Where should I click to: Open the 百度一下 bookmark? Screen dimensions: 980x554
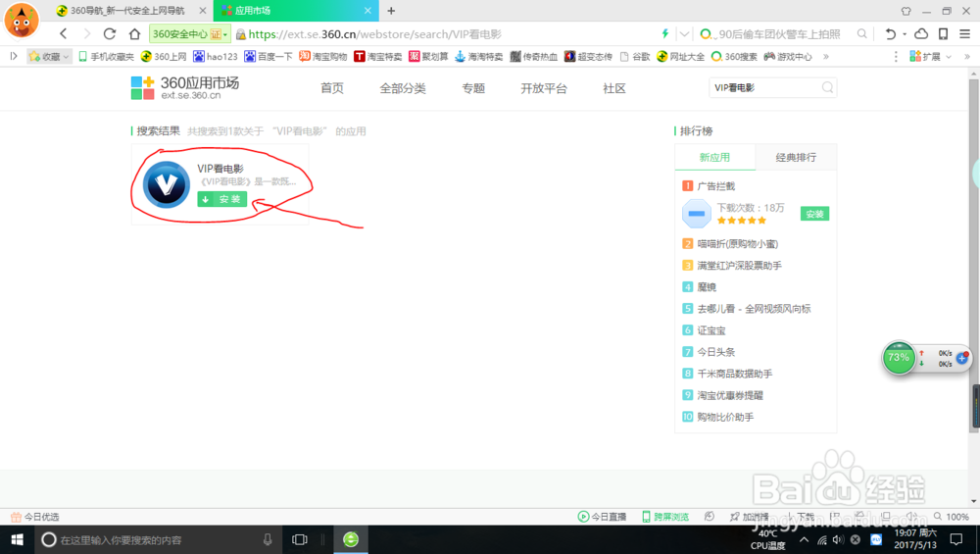coord(269,56)
